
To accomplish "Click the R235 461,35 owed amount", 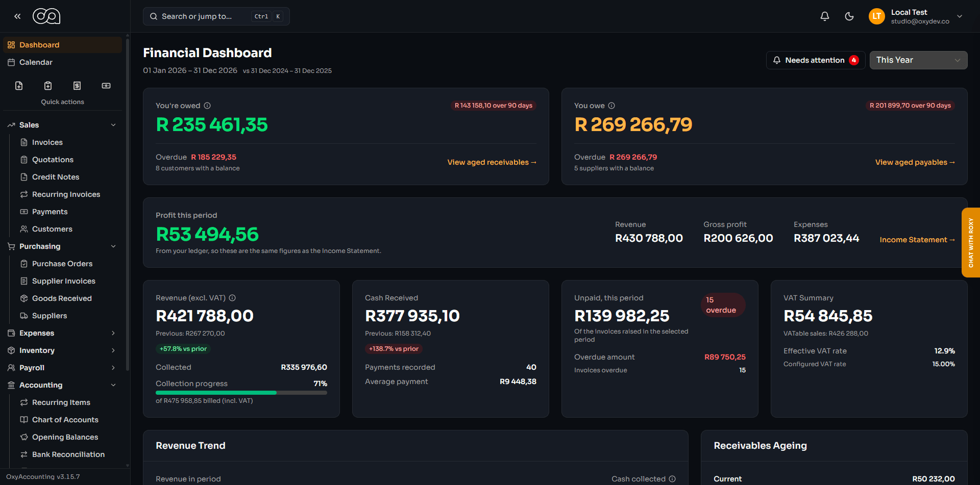I will (x=212, y=125).
